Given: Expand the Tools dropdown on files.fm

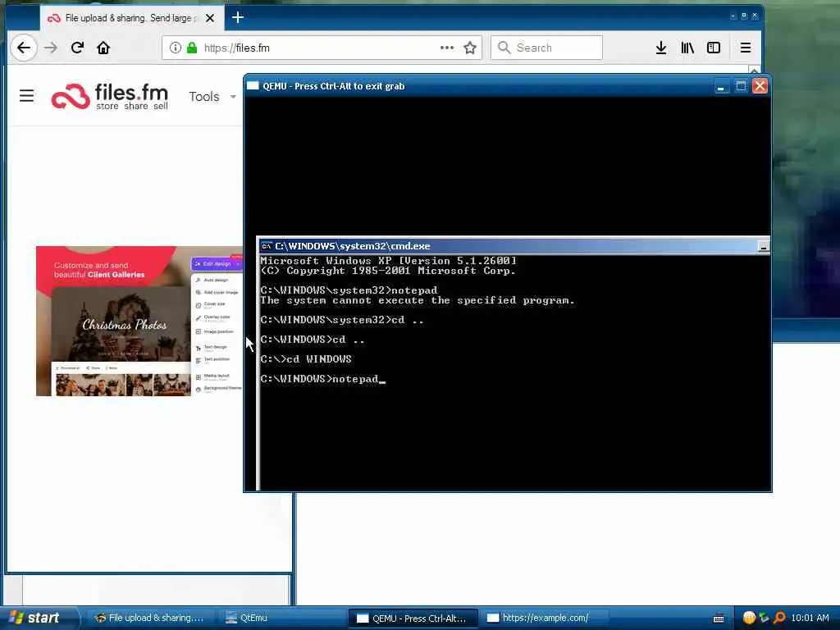Looking at the screenshot, I should pos(212,97).
